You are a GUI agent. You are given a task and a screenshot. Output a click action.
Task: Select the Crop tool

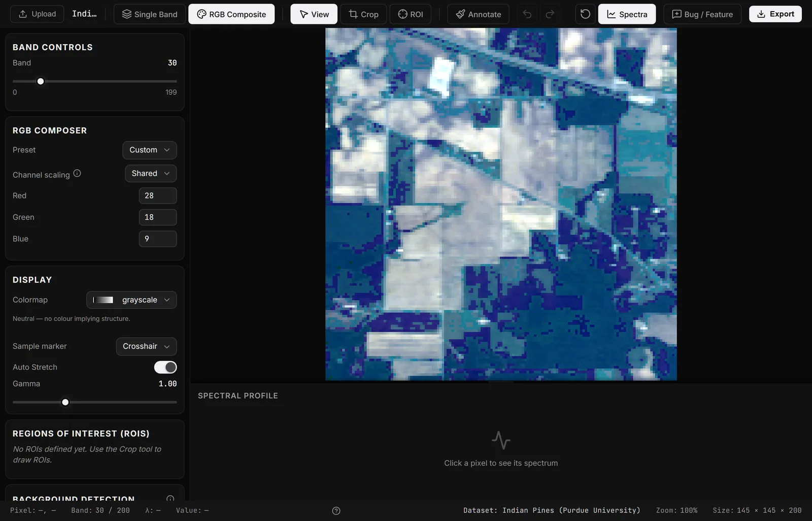point(363,14)
